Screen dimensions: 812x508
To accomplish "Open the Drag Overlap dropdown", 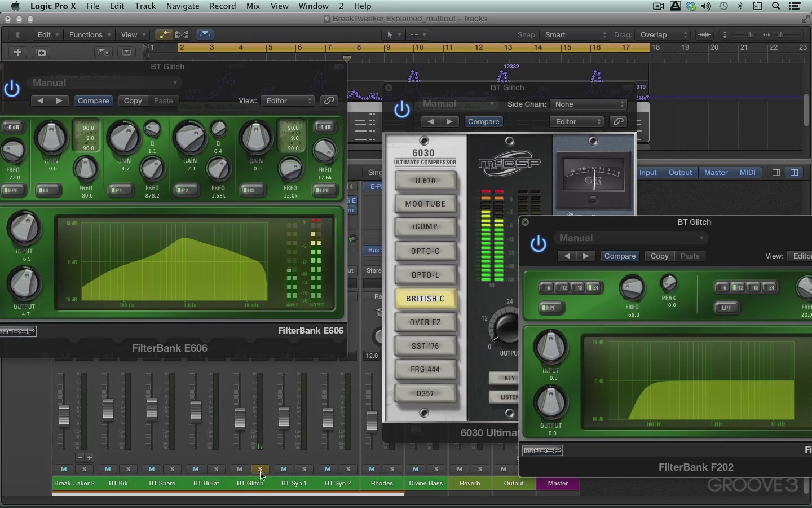I will [x=663, y=34].
